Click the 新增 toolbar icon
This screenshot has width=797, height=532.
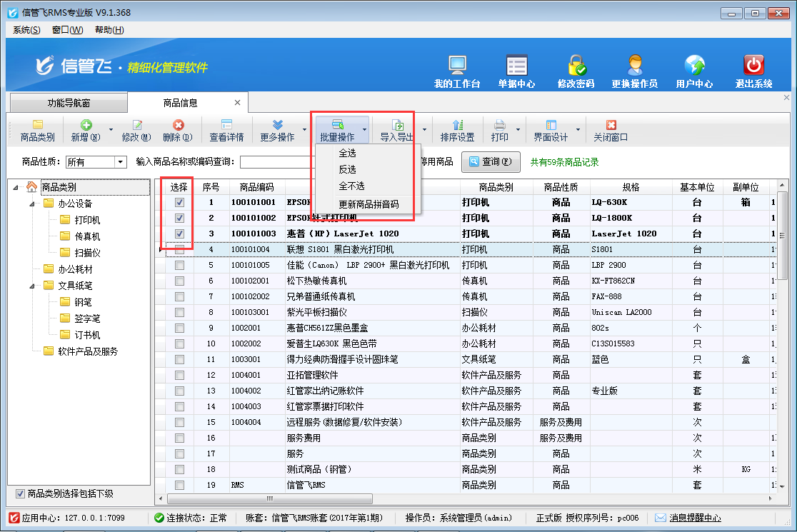(x=86, y=126)
